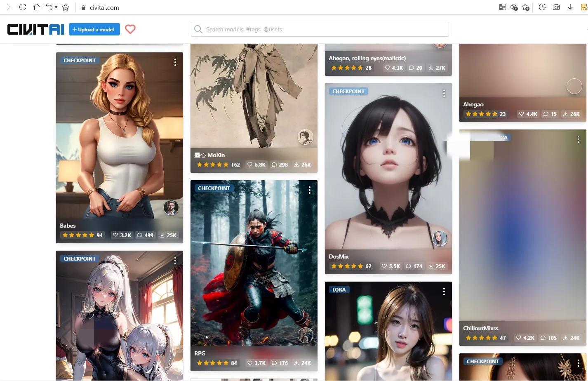The width and height of the screenshot is (588, 381).
Task: Open the CivitAI logo home link
Action: tap(35, 29)
